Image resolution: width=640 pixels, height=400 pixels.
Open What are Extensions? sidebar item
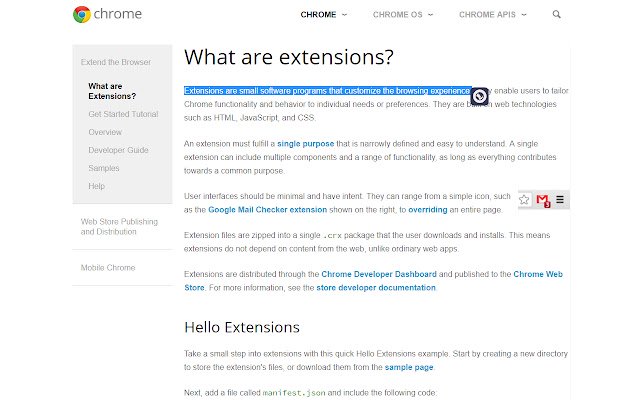click(x=112, y=91)
